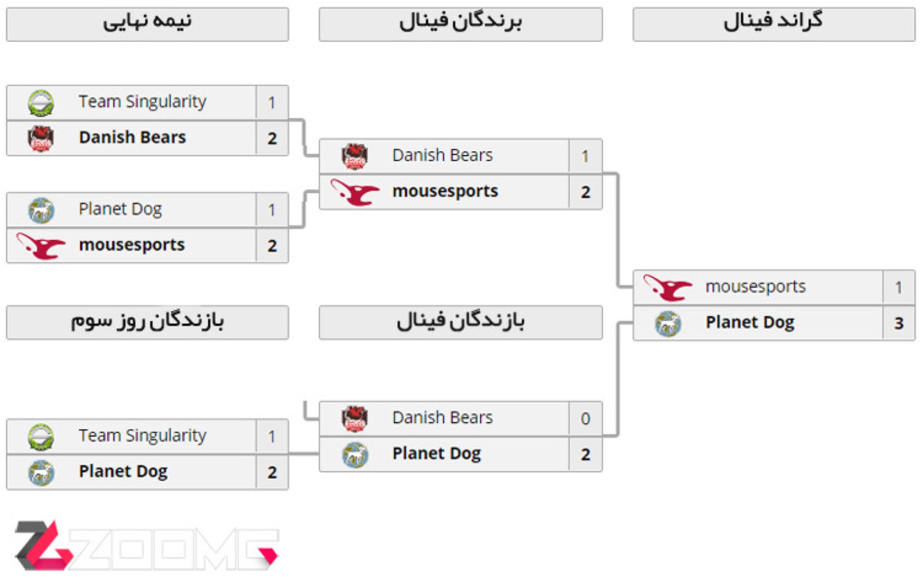
Task: Select the بازندگان روز سوم header
Action: pos(148,322)
